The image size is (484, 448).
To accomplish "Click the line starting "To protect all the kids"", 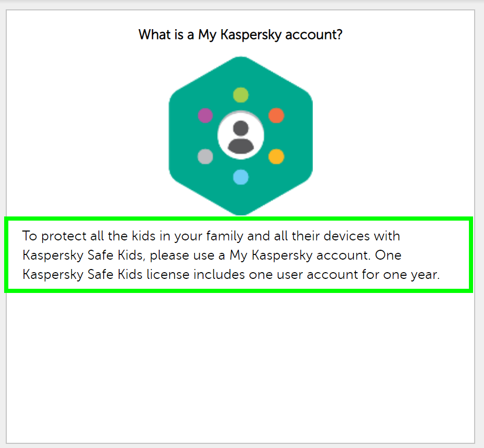I will [x=211, y=236].
